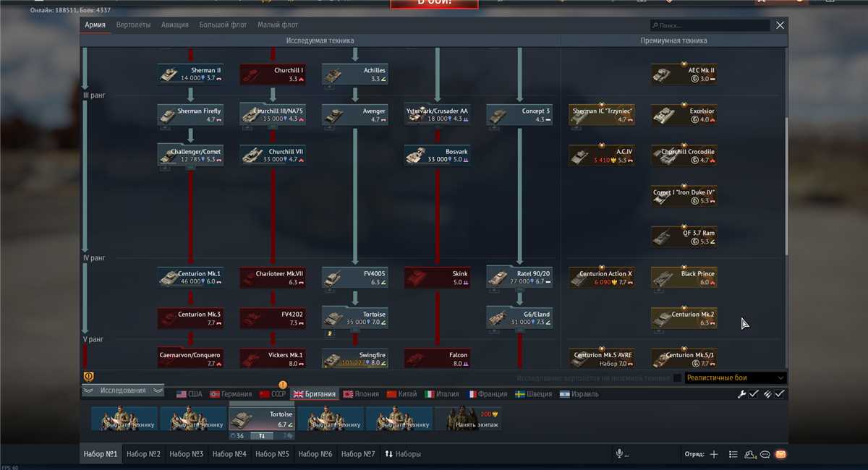Viewport: 868px width, 470px height.
Task: Select the Израиль nation tab
Action: coord(580,394)
